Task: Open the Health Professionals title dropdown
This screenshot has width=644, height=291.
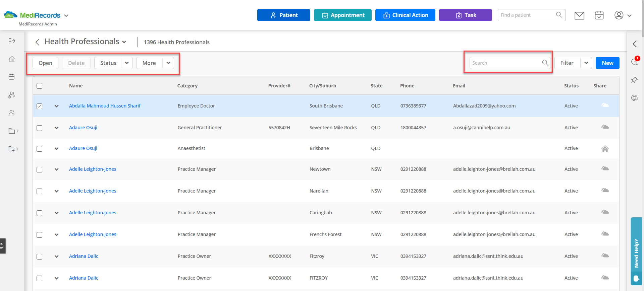Action: click(124, 42)
